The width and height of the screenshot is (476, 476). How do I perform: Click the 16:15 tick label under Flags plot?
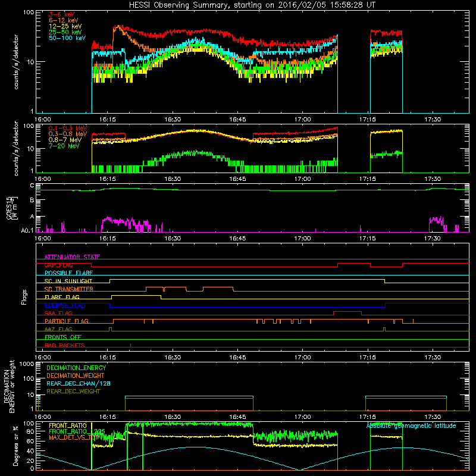(x=108, y=358)
